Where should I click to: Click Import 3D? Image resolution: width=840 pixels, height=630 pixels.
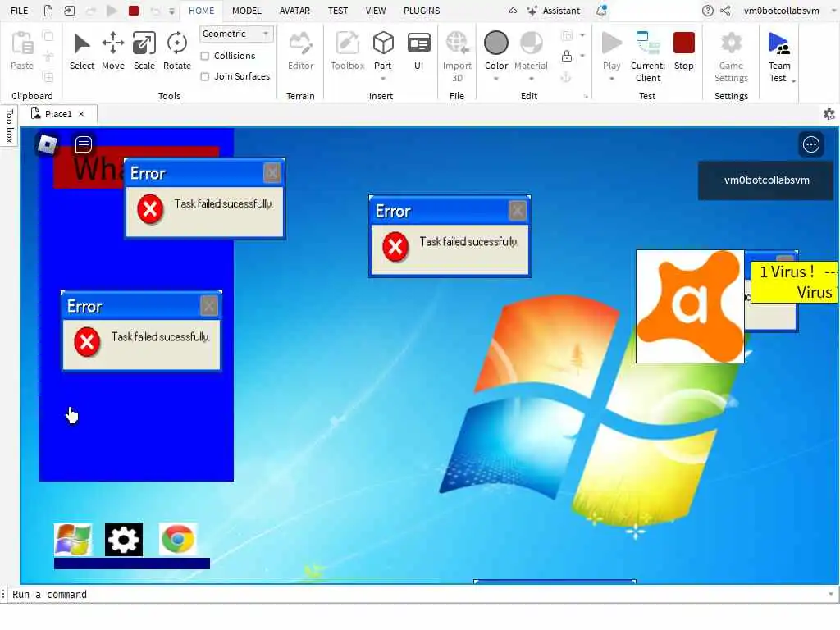click(x=457, y=57)
